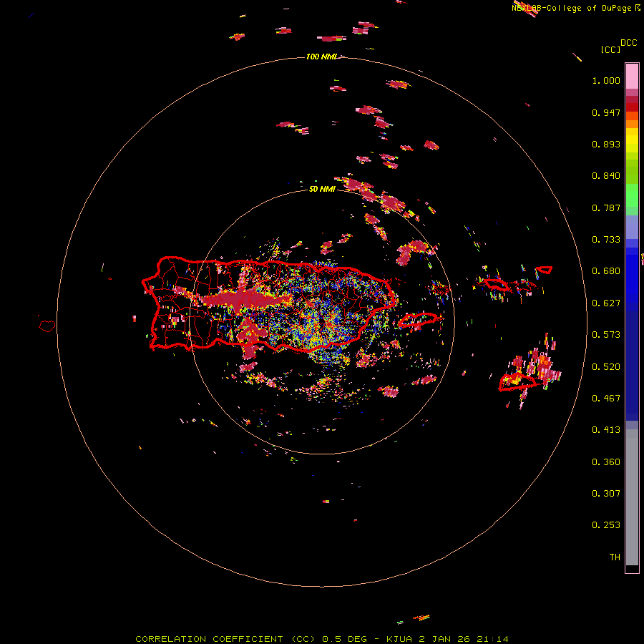Pick the yellow color bar segment
Viewport: 644px width, 644px height.
pos(632,140)
